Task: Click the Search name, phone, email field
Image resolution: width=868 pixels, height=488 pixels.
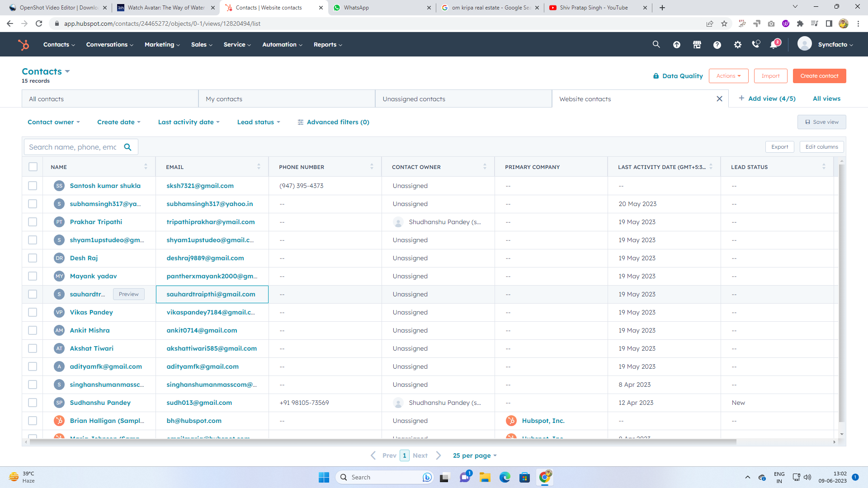Action: [x=73, y=147]
